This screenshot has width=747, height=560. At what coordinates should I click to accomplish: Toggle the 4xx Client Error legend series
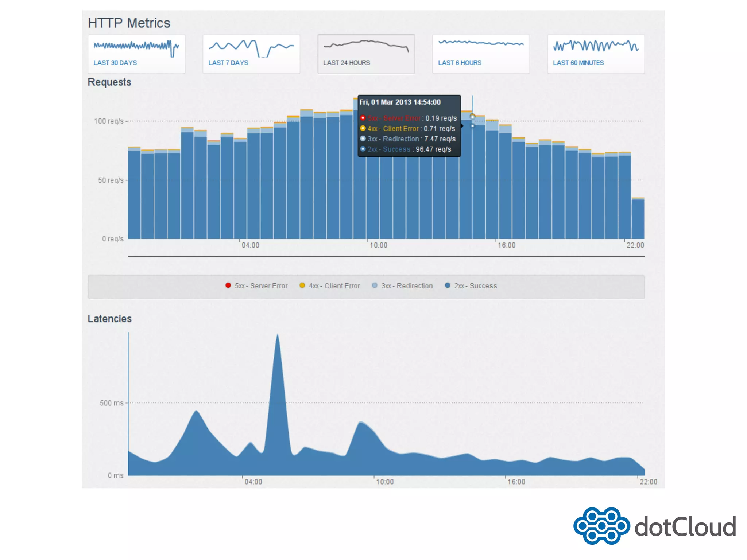point(334,286)
